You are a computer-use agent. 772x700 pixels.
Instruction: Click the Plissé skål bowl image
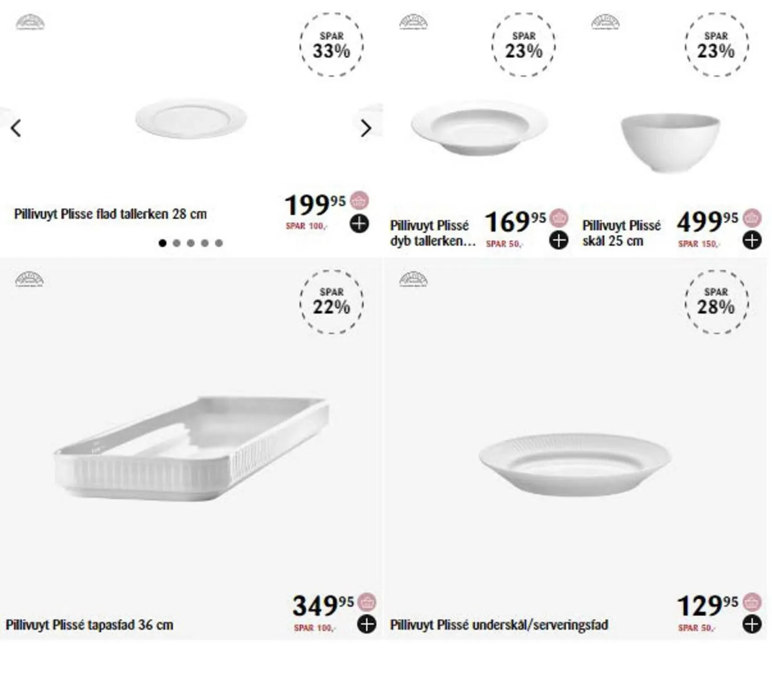tap(669, 142)
